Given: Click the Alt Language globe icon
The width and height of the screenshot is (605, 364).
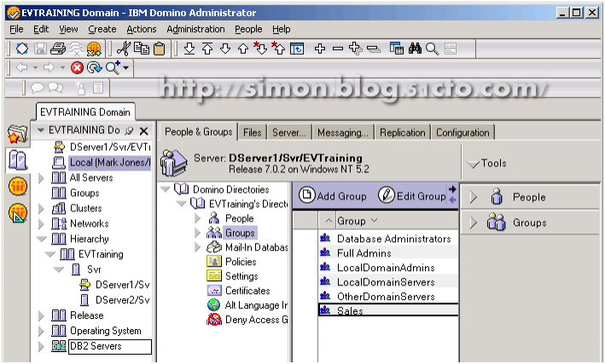Looking at the screenshot, I should (x=214, y=305).
